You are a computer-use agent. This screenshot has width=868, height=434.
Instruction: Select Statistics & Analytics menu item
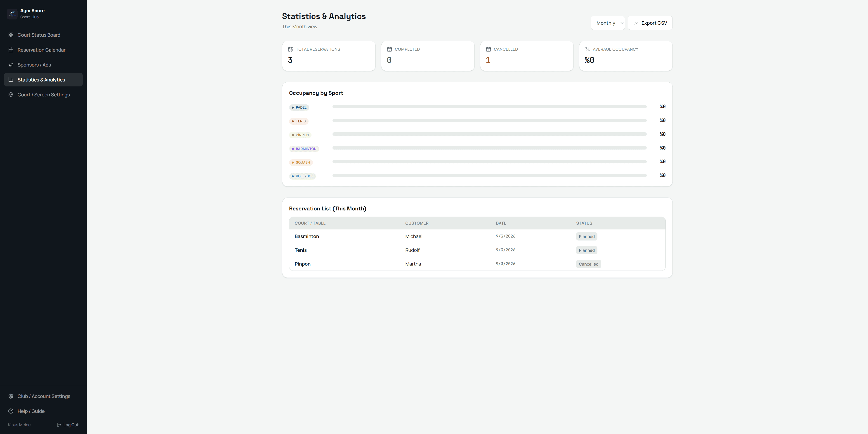click(x=43, y=80)
